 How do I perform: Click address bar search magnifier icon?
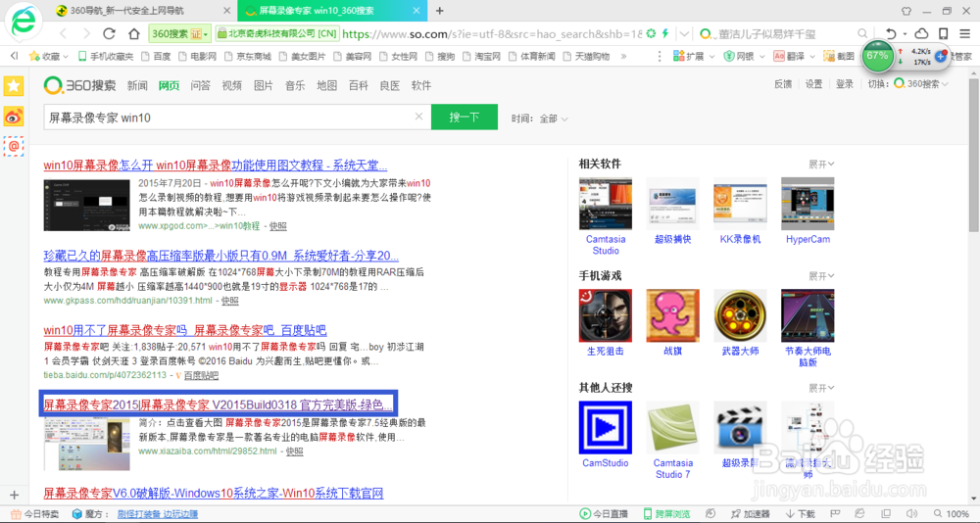coord(862,33)
